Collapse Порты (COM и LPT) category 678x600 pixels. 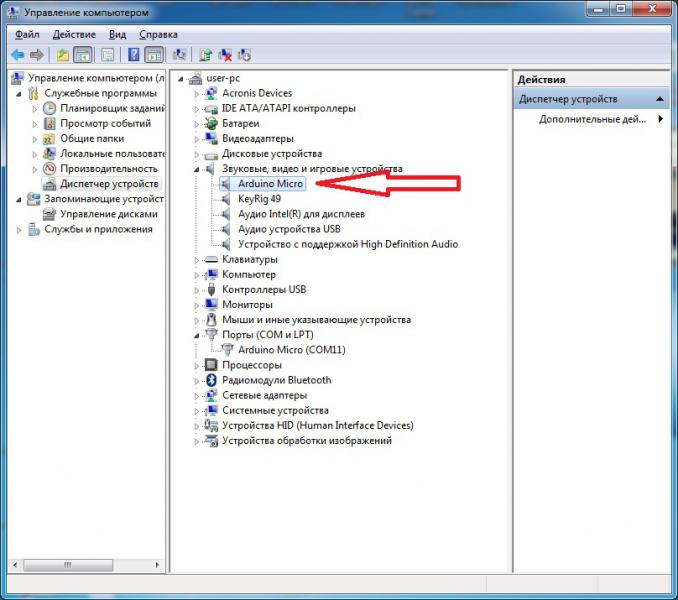click(197, 335)
